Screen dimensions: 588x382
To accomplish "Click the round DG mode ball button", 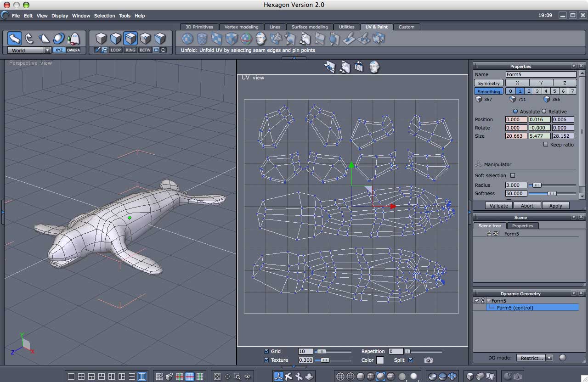I will coord(562,358).
